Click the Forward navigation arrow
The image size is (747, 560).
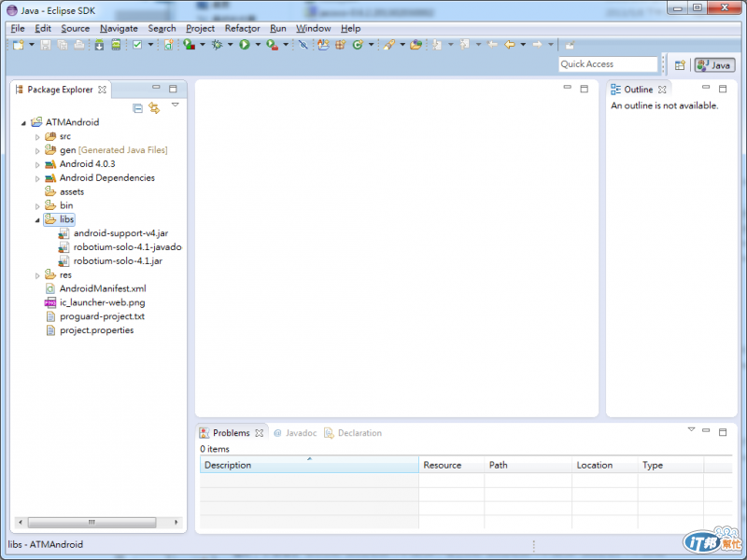click(538, 45)
